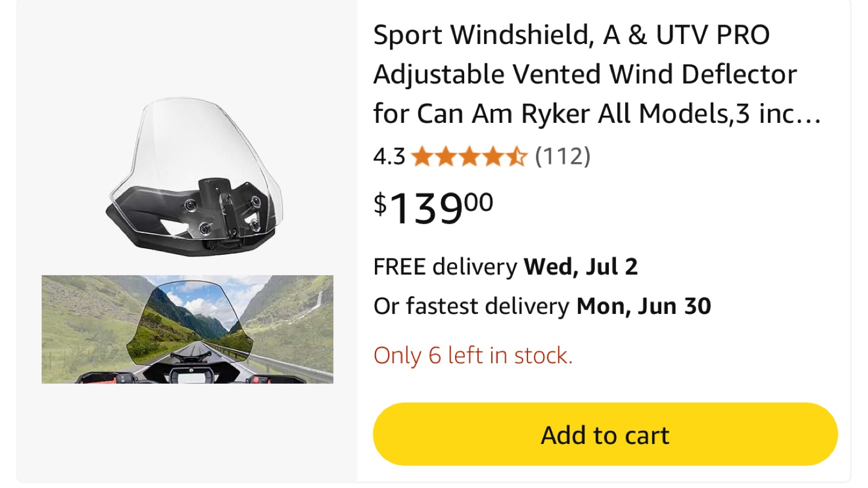Click the FREE delivery text

(445, 266)
